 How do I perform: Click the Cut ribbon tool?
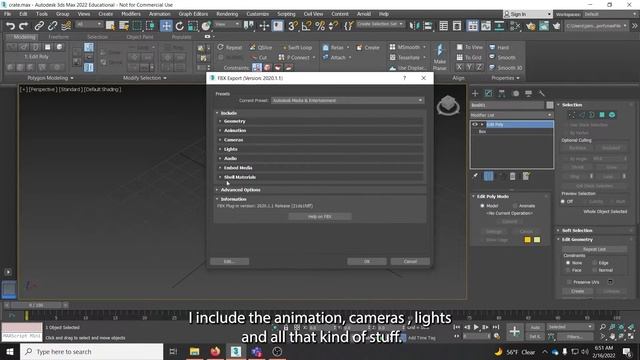click(x=260, y=58)
